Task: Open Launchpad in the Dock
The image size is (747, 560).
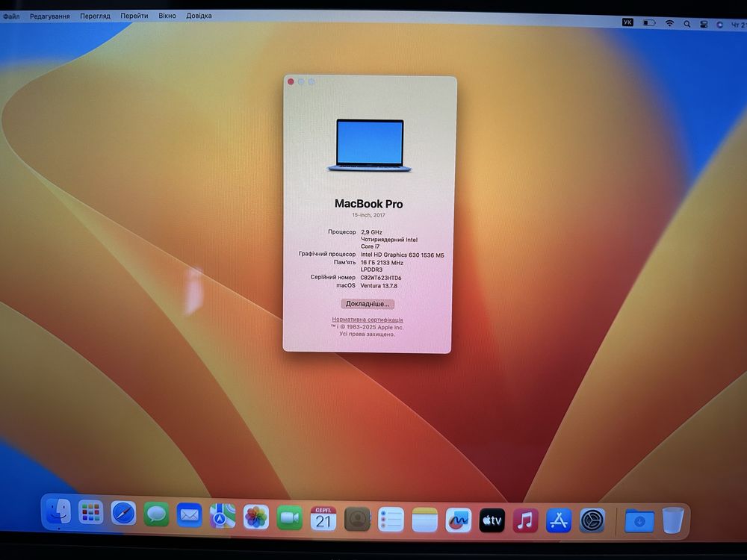Action: click(x=90, y=513)
